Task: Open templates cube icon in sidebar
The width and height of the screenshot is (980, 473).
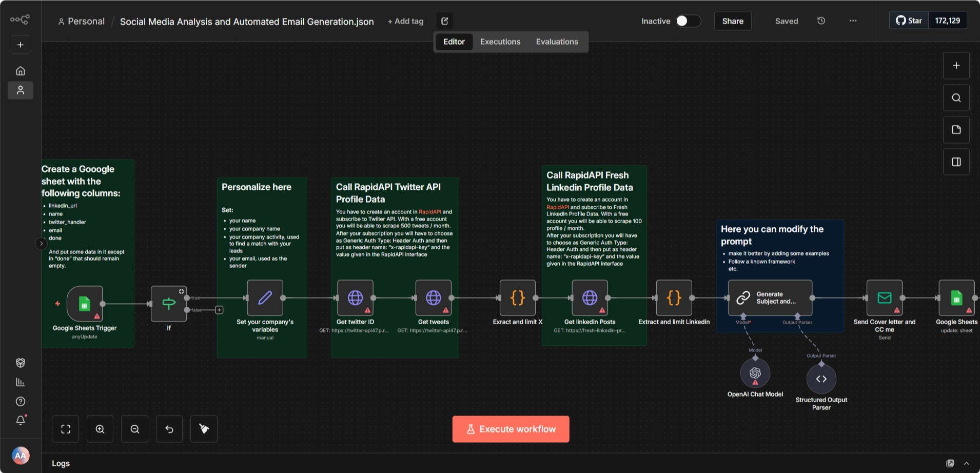Action: click(x=21, y=363)
